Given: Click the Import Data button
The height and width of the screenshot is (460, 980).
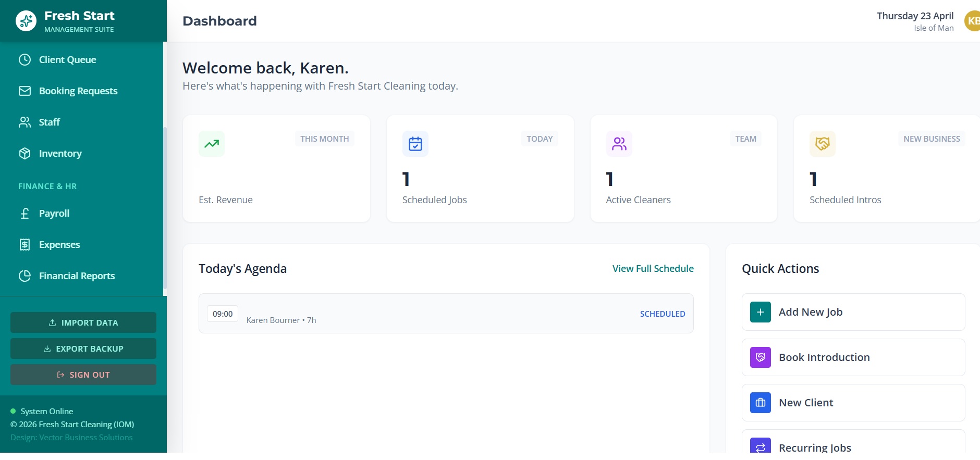Looking at the screenshot, I should coord(83,322).
